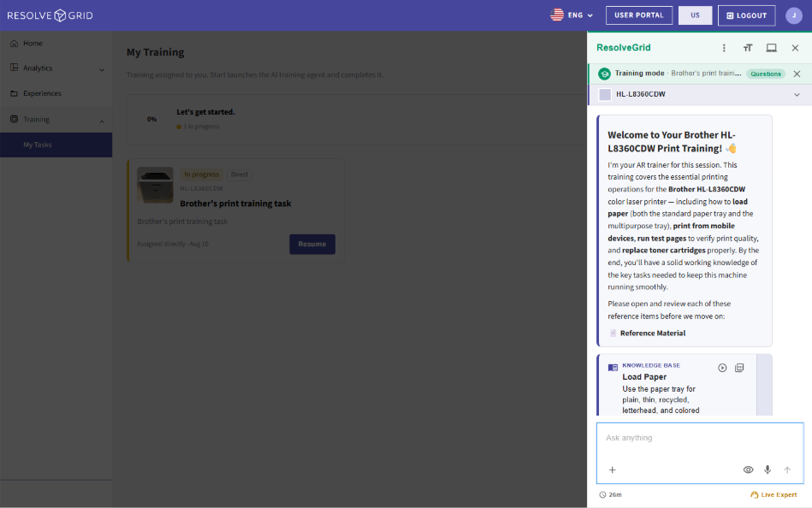Click the Experiences folder icon
The image size is (812, 508).
[x=14, y=94]
